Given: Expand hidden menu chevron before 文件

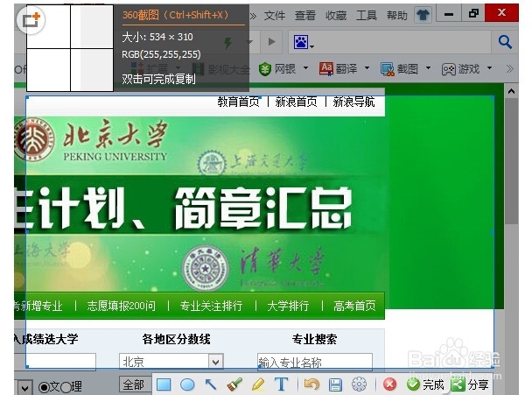Looking at the screenshot, I should (x=253, y=15).
